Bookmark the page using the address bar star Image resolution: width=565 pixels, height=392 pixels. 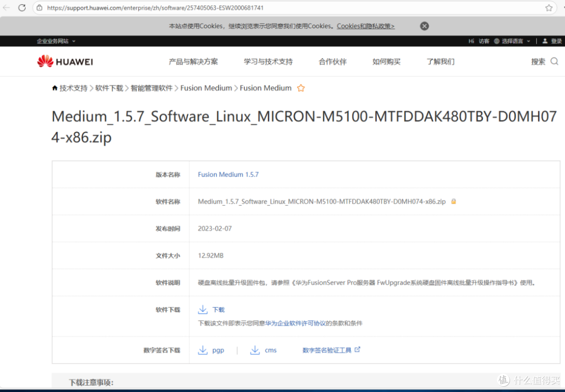coord(549,8)
